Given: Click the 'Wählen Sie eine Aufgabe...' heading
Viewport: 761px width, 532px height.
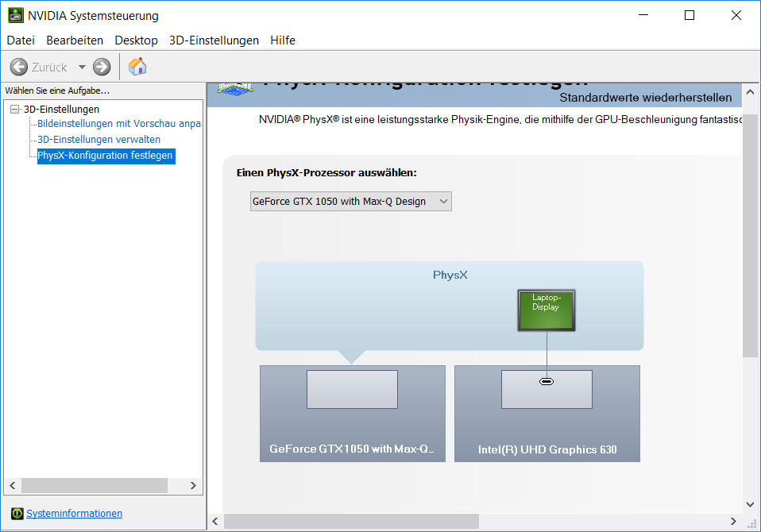Looking at the screenshot, I should (57, 91).
